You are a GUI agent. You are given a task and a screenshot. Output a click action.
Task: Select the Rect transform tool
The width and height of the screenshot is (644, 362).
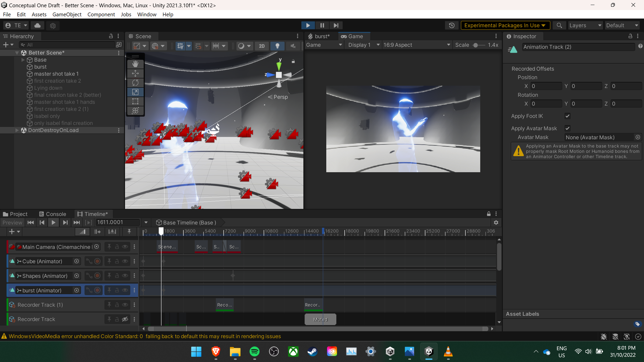tap(135, 101)
